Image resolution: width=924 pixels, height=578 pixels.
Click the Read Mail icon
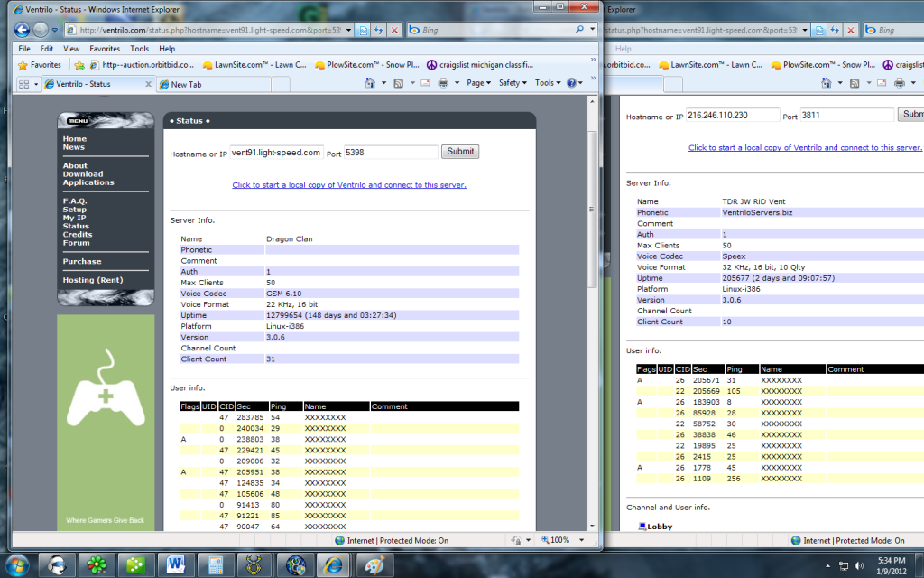pos(426,83)
